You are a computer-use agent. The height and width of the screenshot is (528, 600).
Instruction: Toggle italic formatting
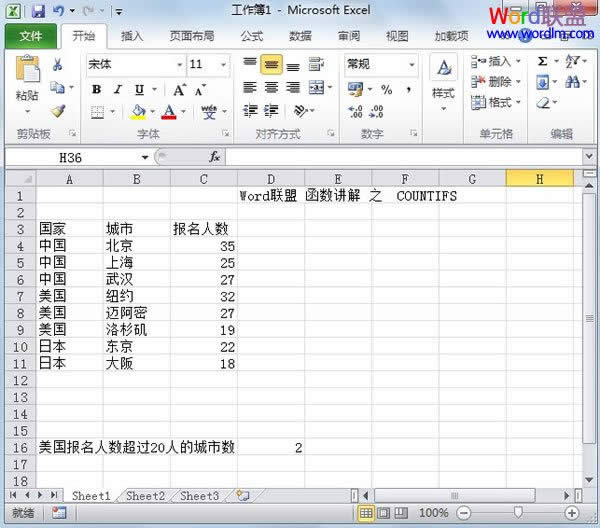[117, 89]
